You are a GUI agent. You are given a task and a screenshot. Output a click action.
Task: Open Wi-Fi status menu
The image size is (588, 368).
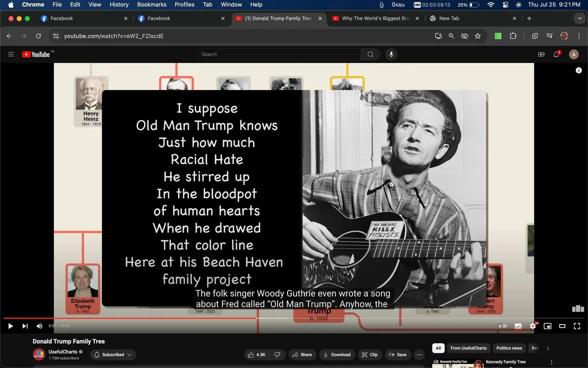491,5
